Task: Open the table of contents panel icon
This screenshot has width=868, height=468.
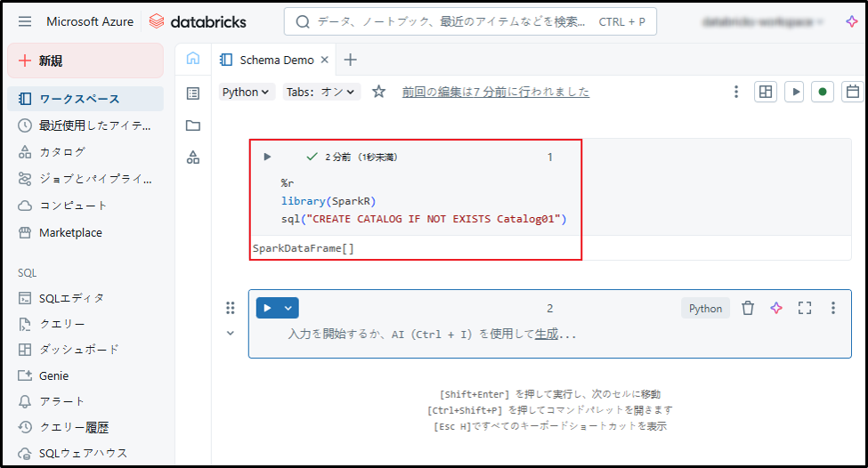Action: click(x=193, y=93)
